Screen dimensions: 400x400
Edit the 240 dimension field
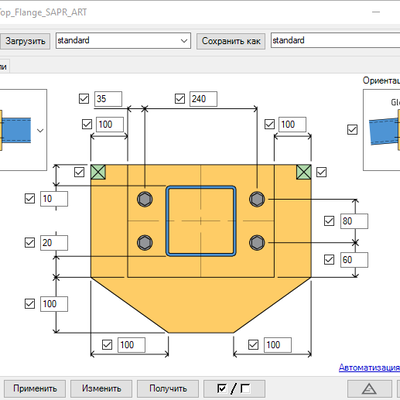click(203, 99)
